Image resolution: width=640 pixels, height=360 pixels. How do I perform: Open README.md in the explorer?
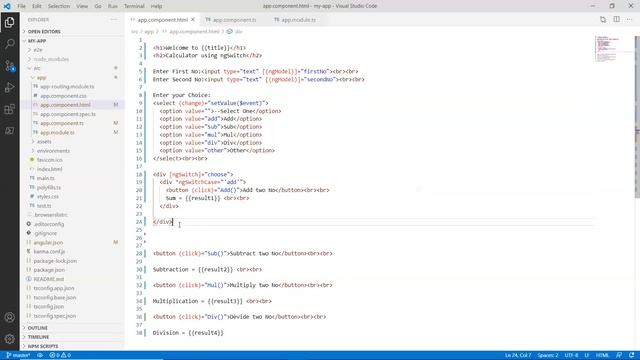pos(49,279)
